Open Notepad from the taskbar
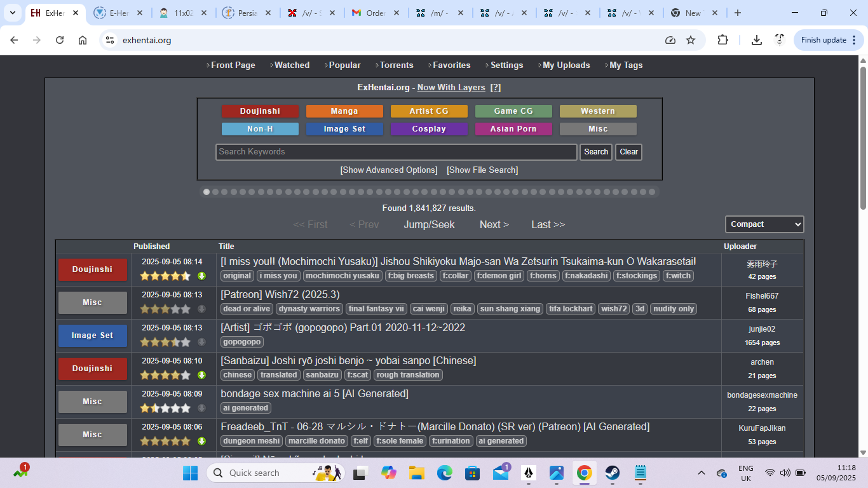The image size is (868, 488). click(640, 473)
